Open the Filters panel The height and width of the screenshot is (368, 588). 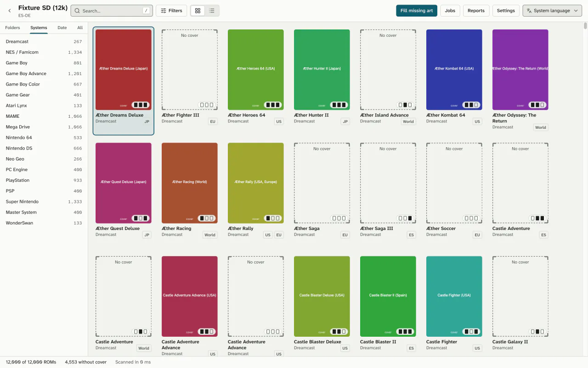[171, 11]
